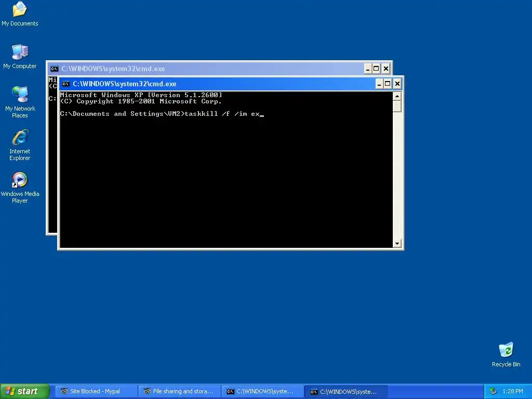
Task: Click the front cmd.exe title text
Action: click(125, 84)
